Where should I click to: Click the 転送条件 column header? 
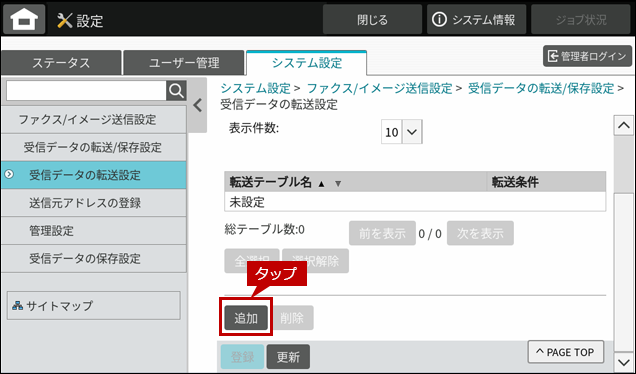pyautogui.click(x=546, y=182)
